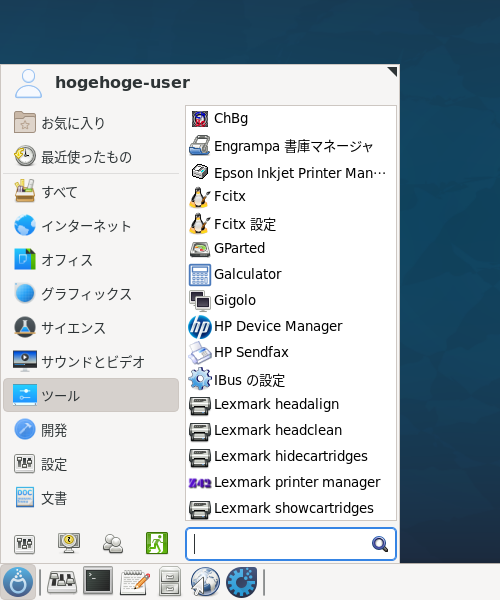Open 開発 development category
The height and width of the screenshot is (600, 500).
point(91,430)
